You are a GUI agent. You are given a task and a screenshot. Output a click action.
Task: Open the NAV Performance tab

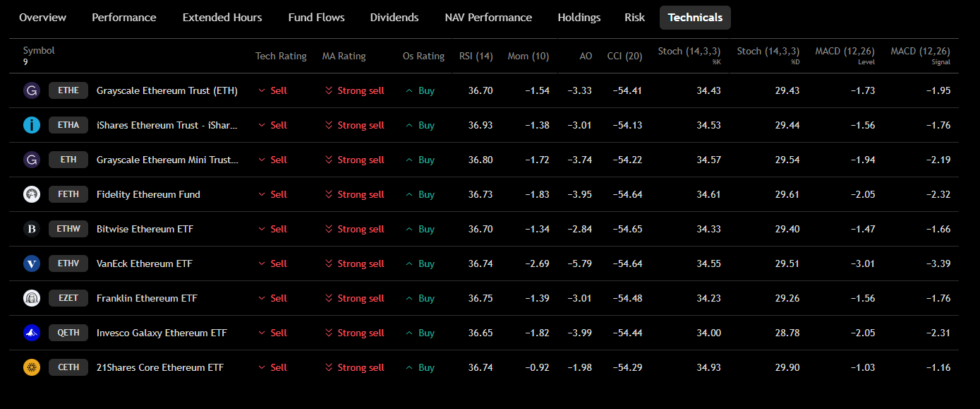488,18
